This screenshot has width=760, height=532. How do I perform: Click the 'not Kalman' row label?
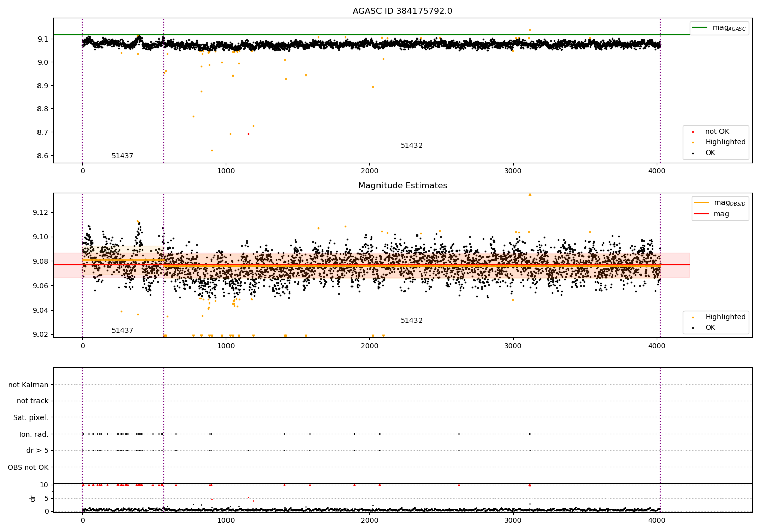(28, 385)
